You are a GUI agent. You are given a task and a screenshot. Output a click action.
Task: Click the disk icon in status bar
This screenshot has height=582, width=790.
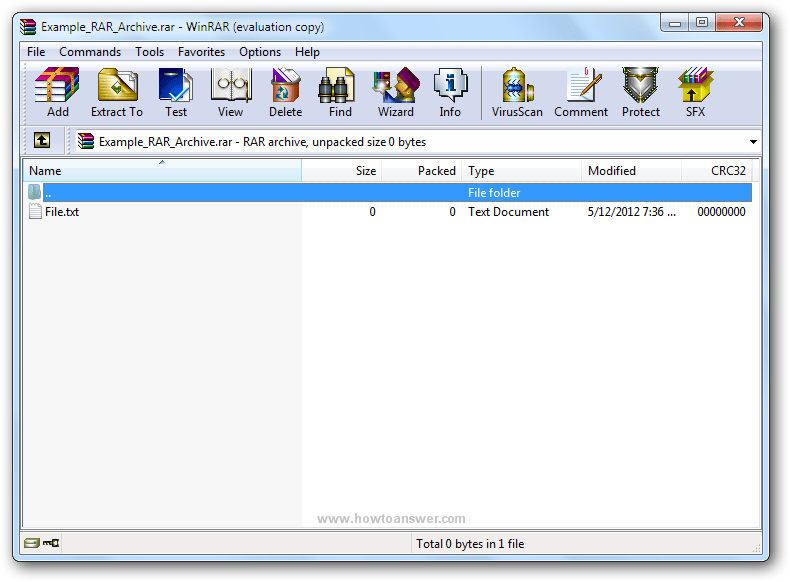click(x=32, y=543)
